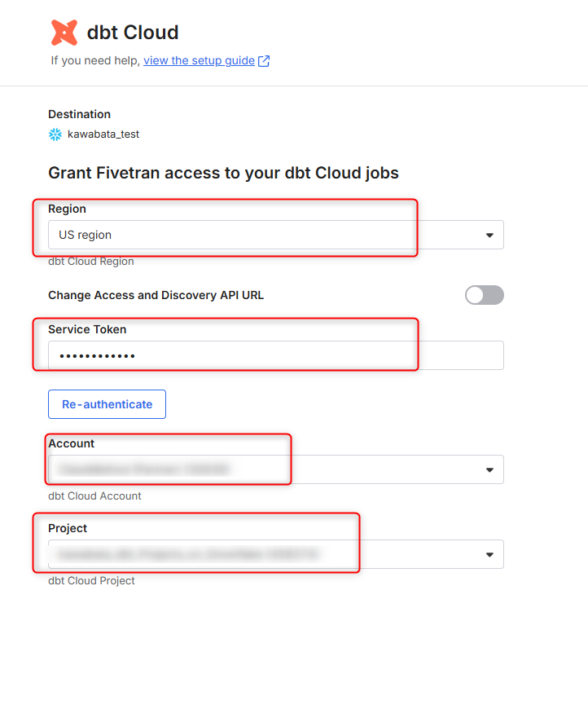Open the view the setup guide link
This screenshot has width=588, height=718.
(x=199, y=61)
